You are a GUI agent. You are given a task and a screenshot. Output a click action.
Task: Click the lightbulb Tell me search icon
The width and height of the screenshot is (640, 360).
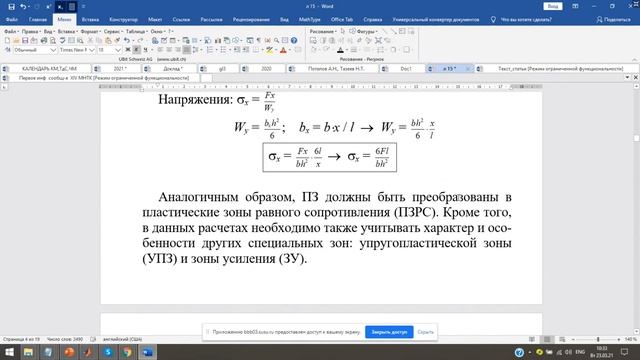pyautogui.click(x=493, y=19)
